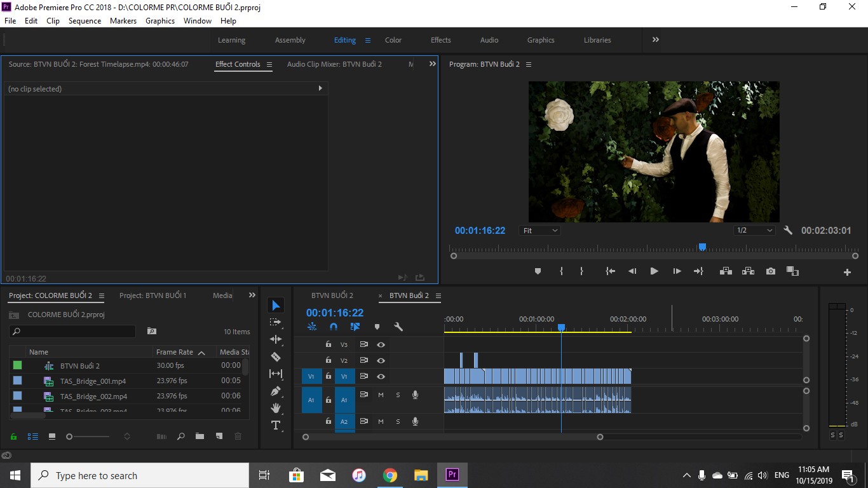Screen dimensions: 868x488
Task: Select the Ripple Edit tool
Action: [276, 339]
